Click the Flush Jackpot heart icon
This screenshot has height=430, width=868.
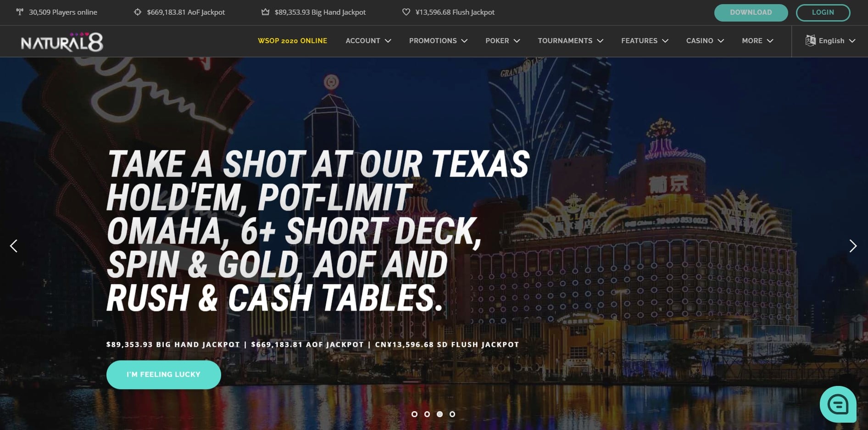coord(406,12)
